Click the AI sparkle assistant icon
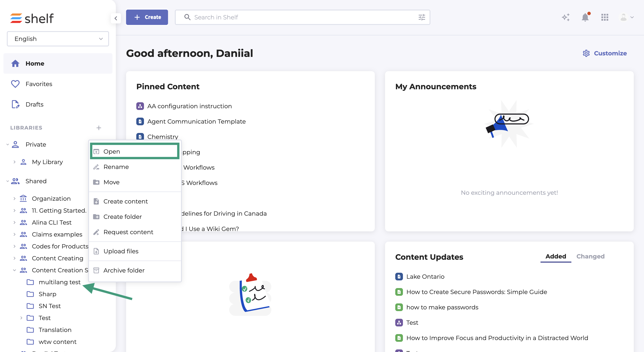This screenshot has height=352, width=644. (x=565, y=17)
